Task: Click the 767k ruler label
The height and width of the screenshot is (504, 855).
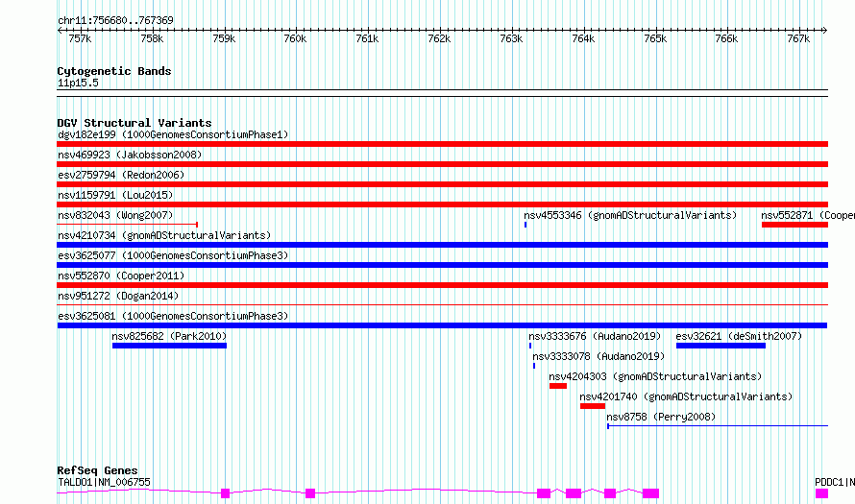Action: 798,39
